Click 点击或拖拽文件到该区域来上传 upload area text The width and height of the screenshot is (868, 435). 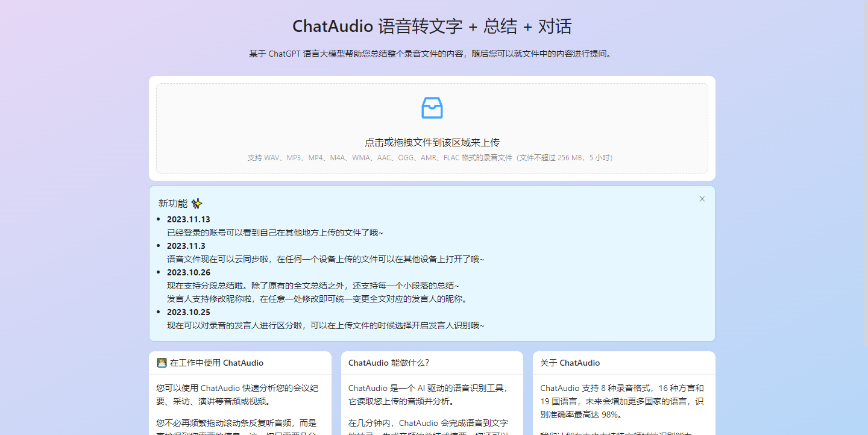pos(432,143)
